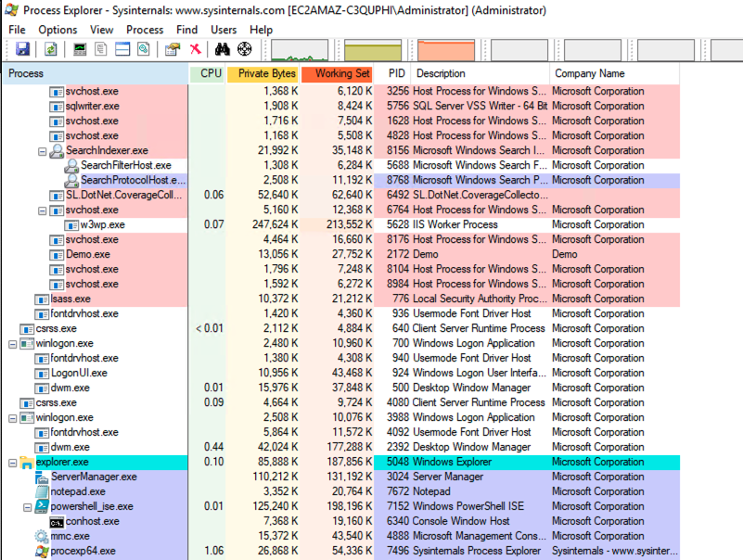Click the conhost.exe console icon
Image resolution: width=743 pixels, height=560 pixels.
pos(57,522)
